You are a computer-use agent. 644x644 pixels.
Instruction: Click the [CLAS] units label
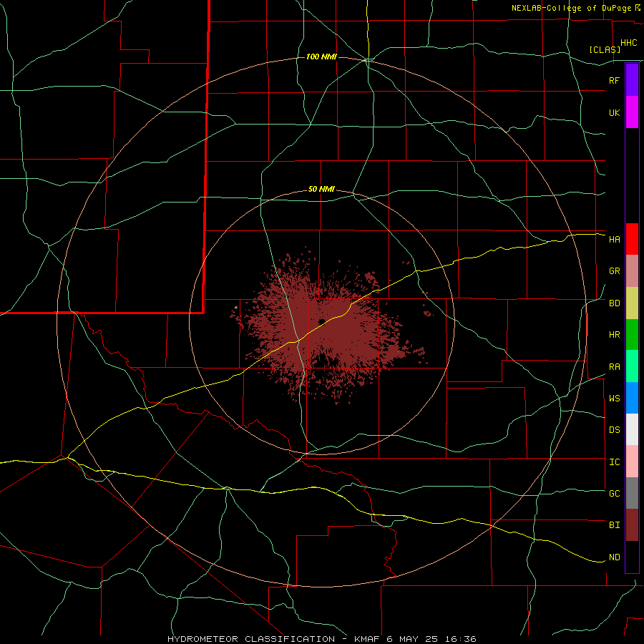point(605,49)
